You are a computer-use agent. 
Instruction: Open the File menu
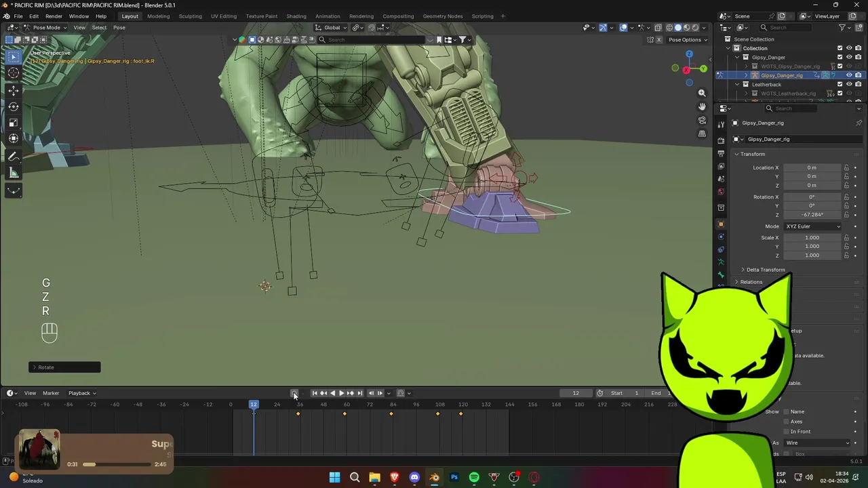point(18,16)
